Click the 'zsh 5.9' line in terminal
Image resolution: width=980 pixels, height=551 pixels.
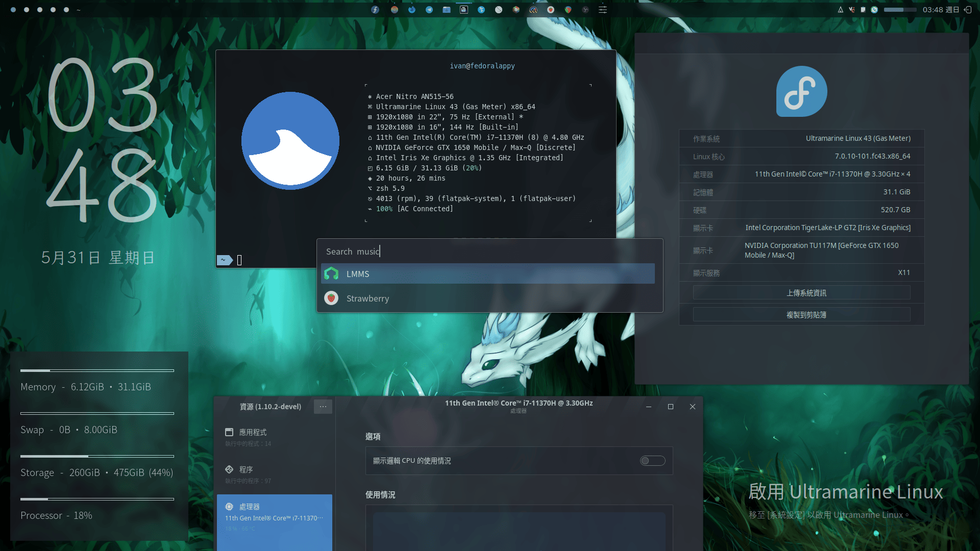coord(390,188)
